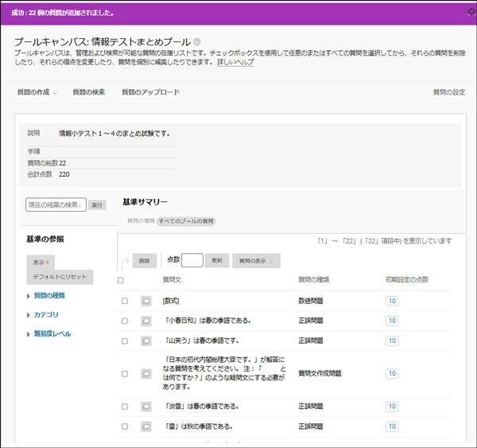Check the 日本の初代内閣総理大臣 question checkbox
Image resolution: width=477 pixels, height=448 pixels.
click(125, 374)
